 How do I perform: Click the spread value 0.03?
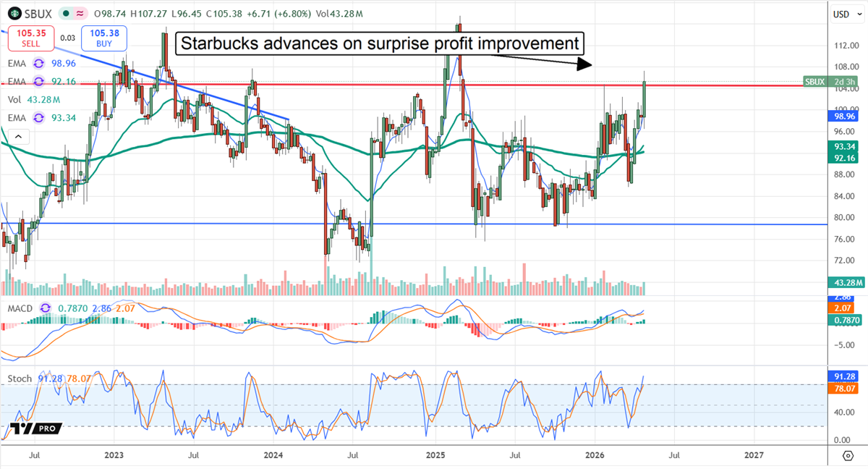click(67, 38)
